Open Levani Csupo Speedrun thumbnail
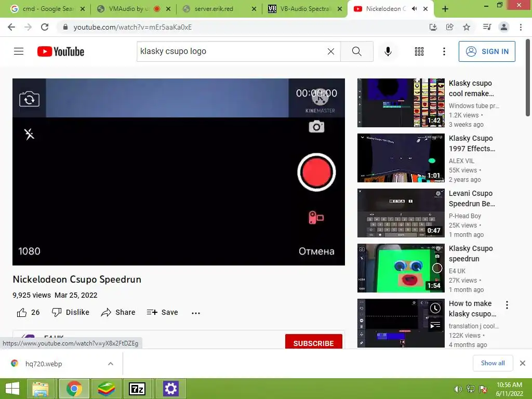532x399 pixels. [x=401, y=213]
